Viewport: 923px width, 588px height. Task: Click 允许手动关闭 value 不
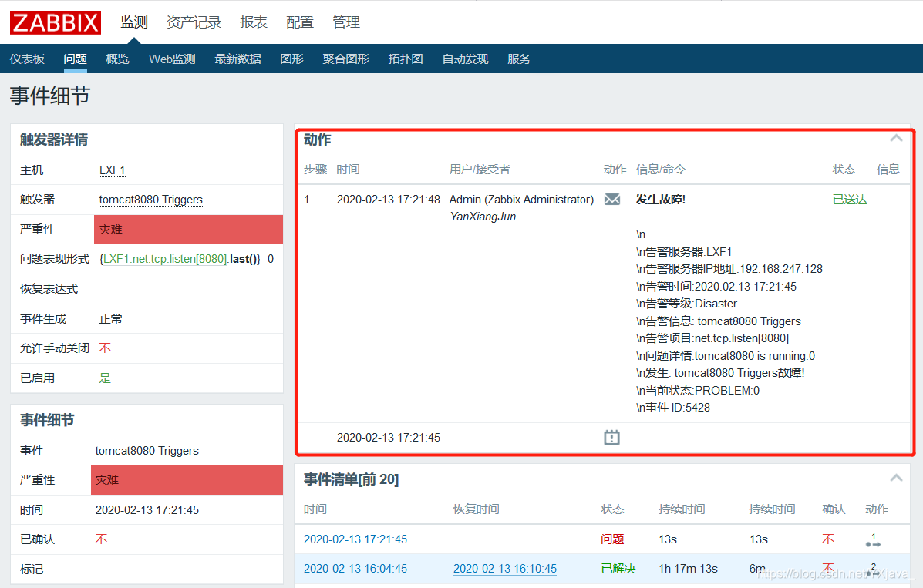click(105, 348)
